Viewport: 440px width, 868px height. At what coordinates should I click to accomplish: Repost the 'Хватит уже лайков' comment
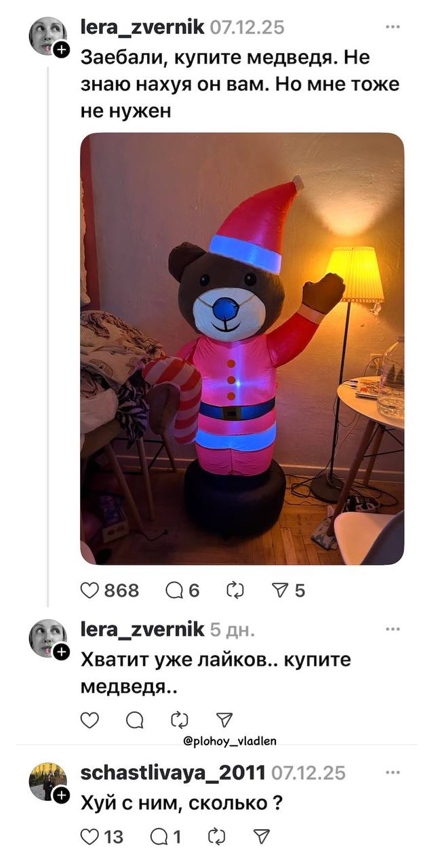[180, 720]
